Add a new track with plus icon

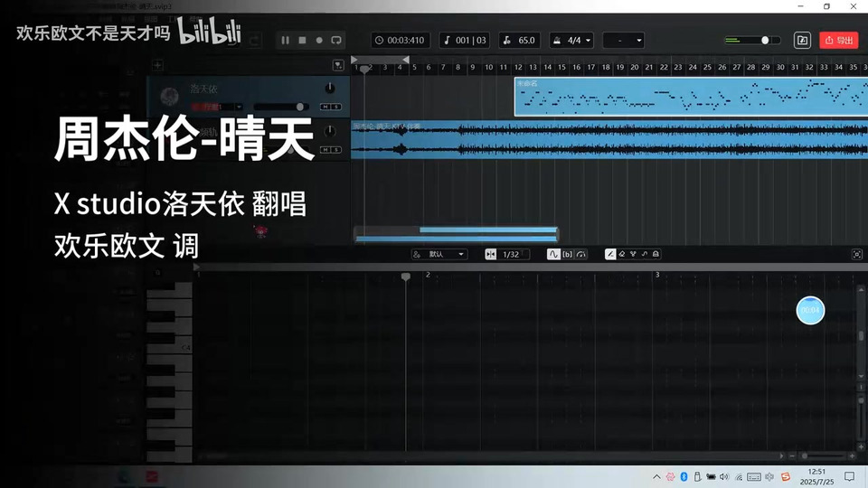pos(157,65)
